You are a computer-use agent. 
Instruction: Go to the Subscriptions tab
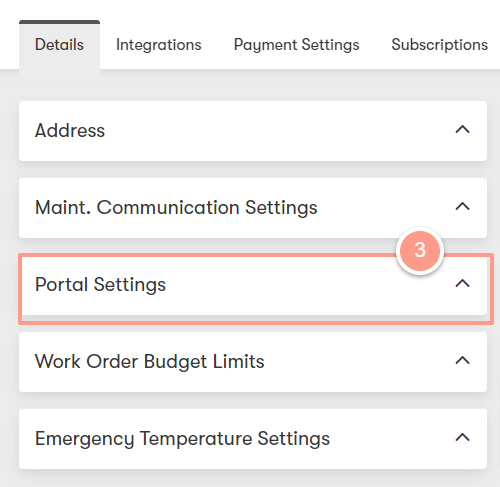click(440, 45)
